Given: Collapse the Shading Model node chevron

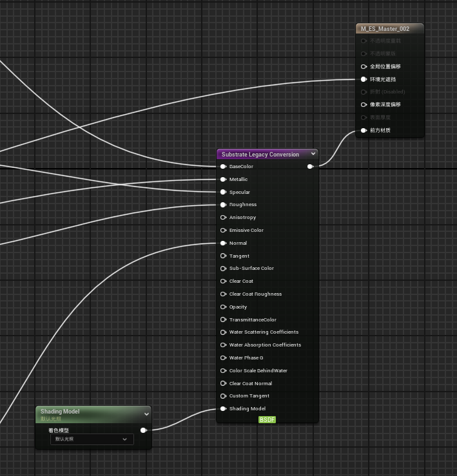Looking at the screenshot, I should click(x=146, y=414).
